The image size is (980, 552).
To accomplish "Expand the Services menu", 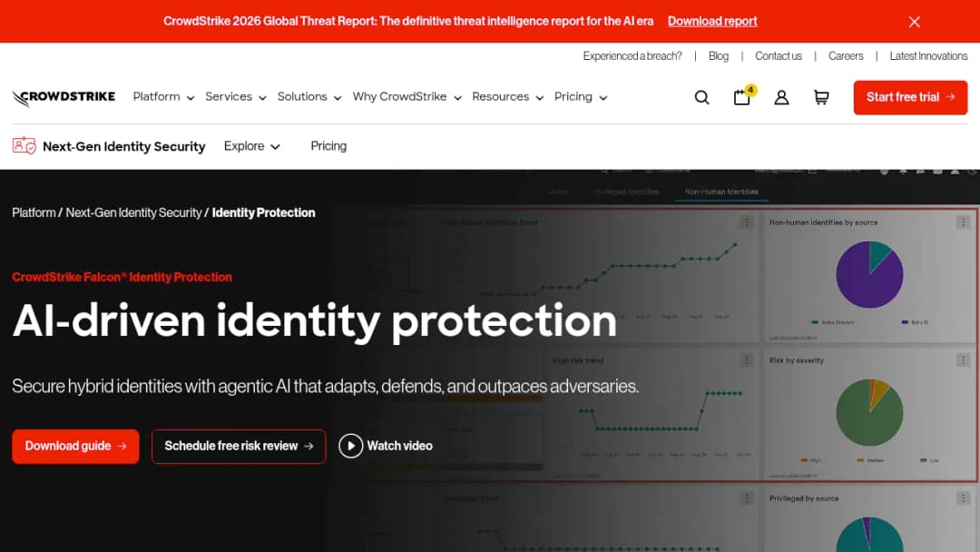I will point(236,97).
